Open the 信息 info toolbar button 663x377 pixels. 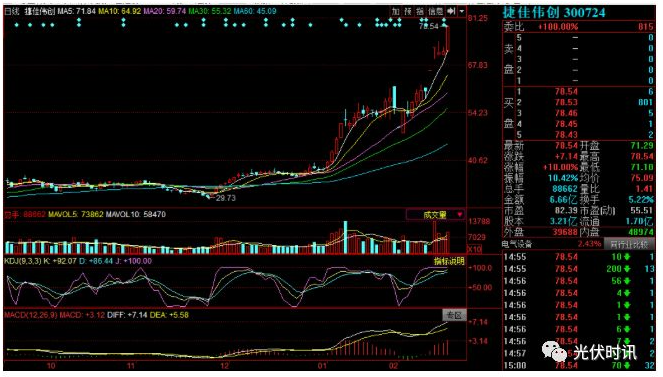[435, 11]
